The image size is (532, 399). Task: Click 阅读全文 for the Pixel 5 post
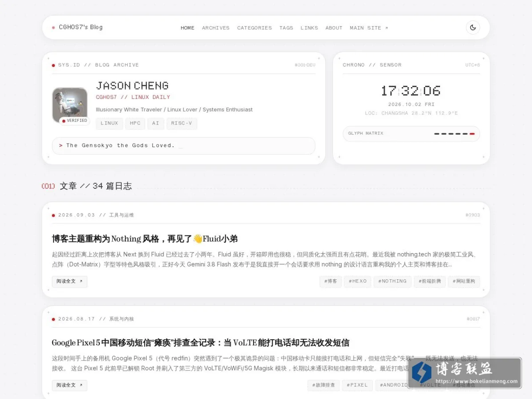point(69,385)
